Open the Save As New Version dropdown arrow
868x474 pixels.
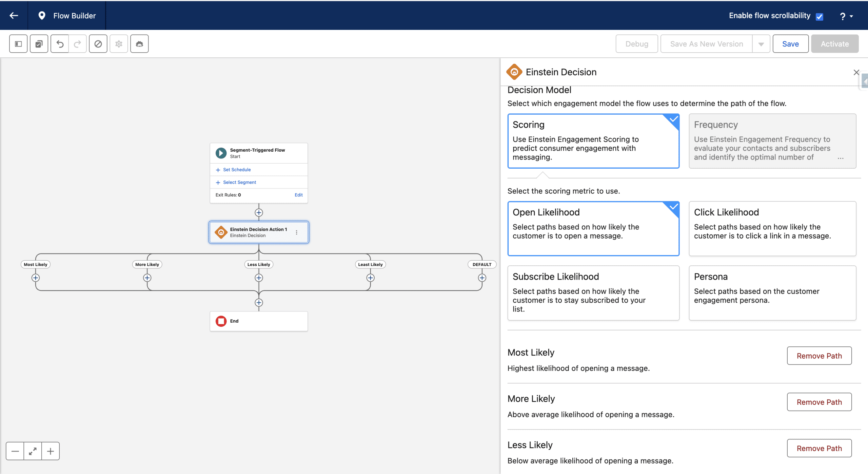[x=761, y=44]
